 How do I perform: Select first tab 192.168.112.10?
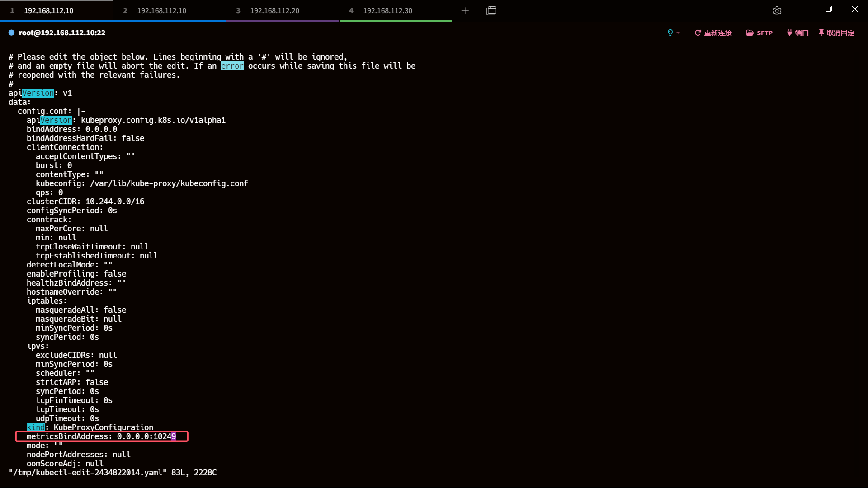(x=48, y=11)
